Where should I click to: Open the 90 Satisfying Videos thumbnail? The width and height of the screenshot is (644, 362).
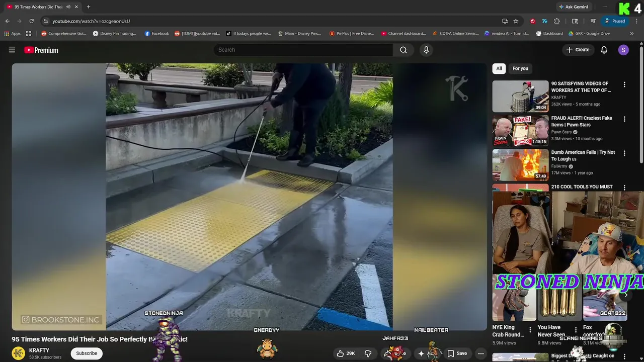click(x=520, y=96)
